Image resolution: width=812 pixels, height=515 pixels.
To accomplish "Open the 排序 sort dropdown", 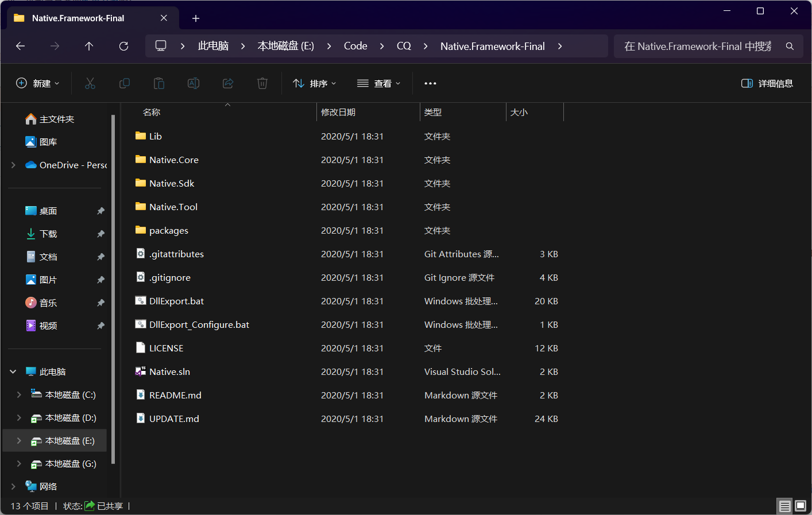I will click(x=314, y=83).
